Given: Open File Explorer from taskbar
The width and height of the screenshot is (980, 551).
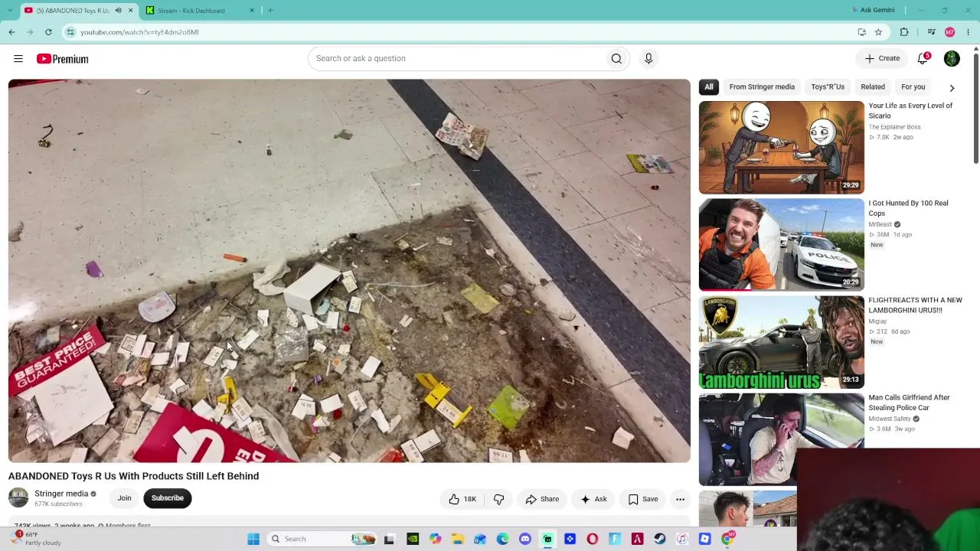Looking at the screenshot, I should [x=457, y=539].
